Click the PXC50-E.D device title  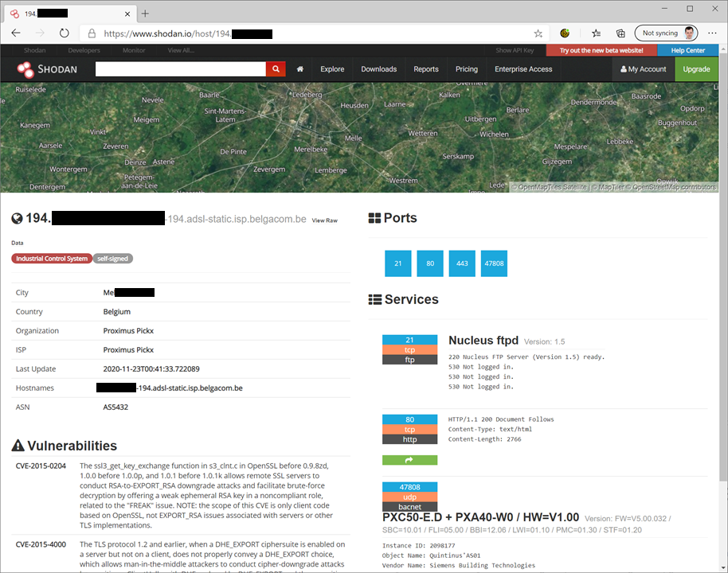pyautogui.click(x=480, y=517)
